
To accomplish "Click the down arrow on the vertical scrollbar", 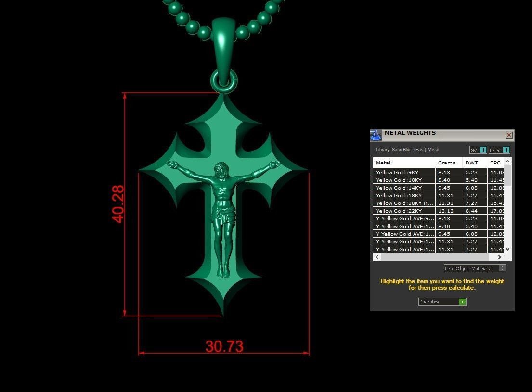I will click(506, 249).
